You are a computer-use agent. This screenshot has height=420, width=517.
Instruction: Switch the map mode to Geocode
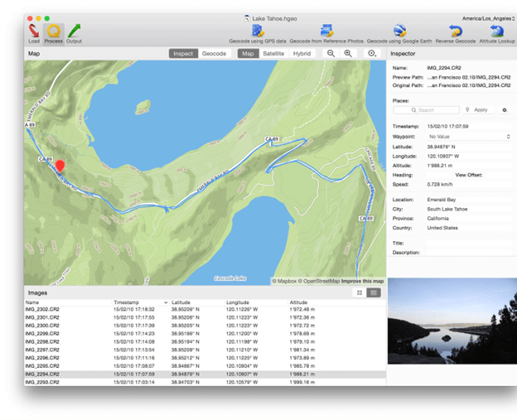click(x=214, y=53)
